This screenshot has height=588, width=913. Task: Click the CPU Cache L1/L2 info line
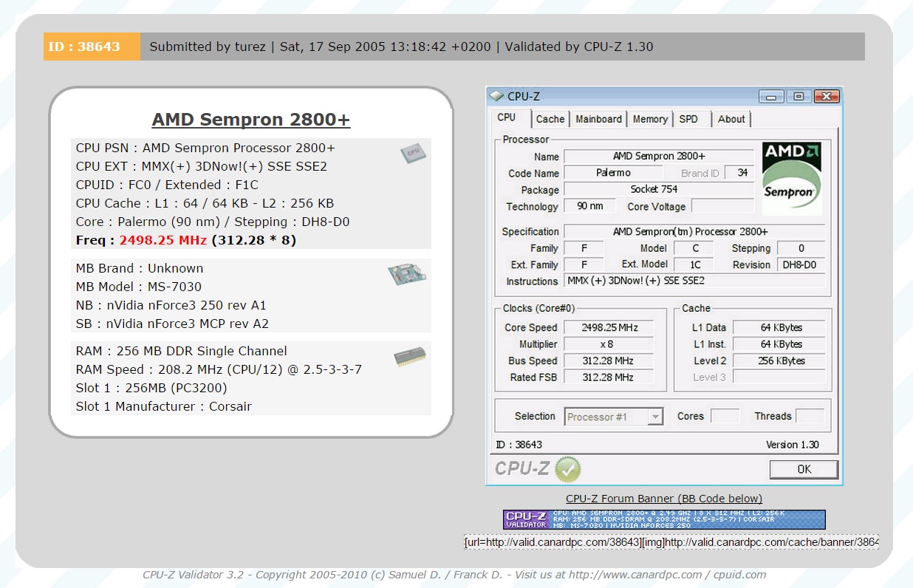(205, 203)
